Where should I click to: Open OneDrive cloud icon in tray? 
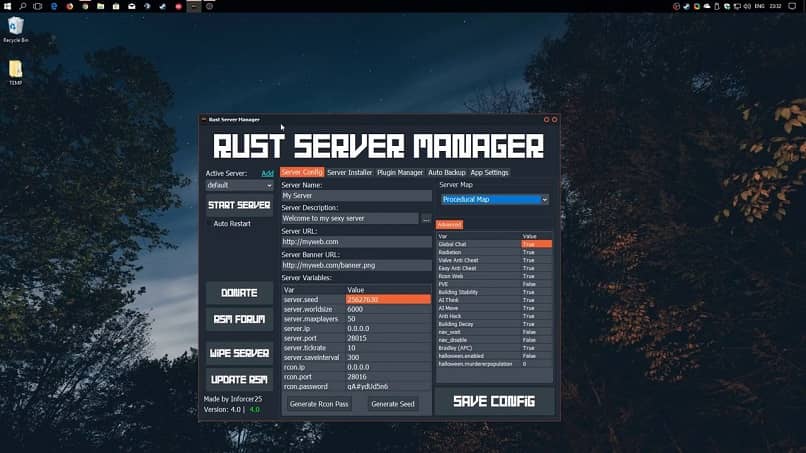[707, 6]
